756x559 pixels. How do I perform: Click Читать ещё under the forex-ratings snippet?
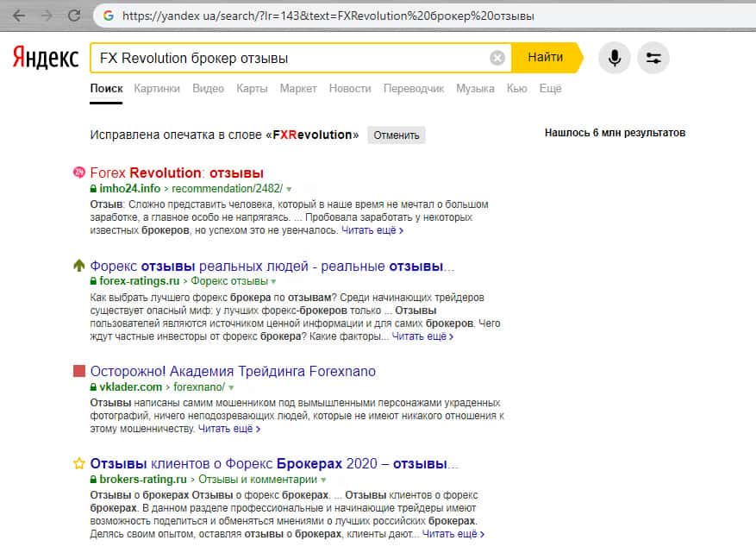[x=422, y=336]
